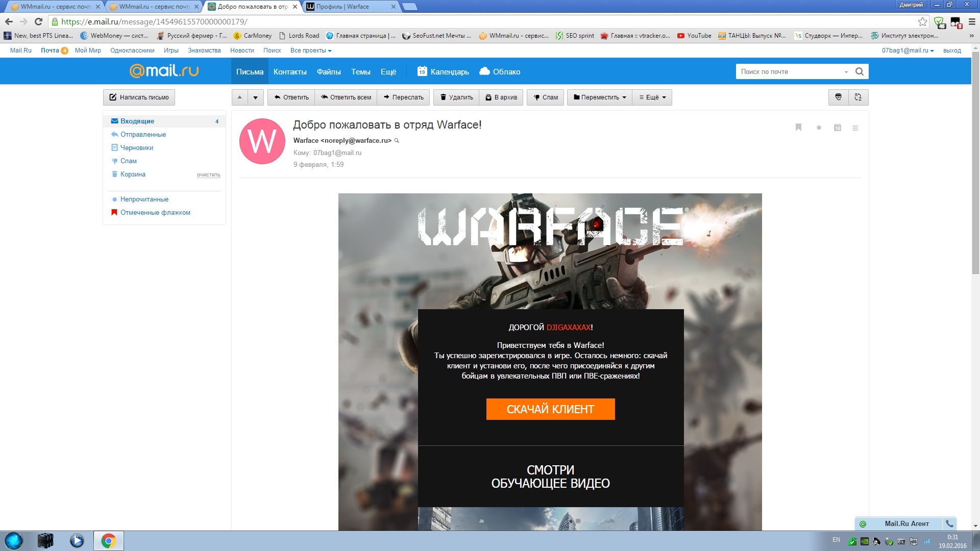The image size is (980, 551).
Task: Click выход link
Action: coord(952,51)
